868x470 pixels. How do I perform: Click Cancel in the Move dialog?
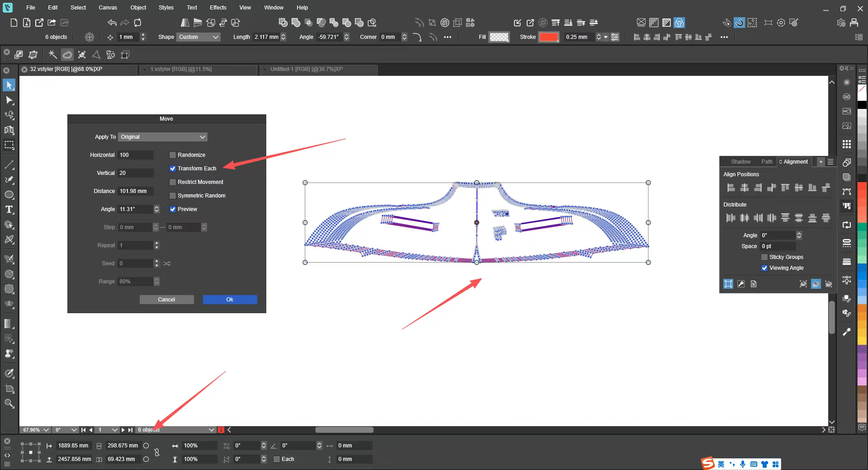click(x=166, y=300)
